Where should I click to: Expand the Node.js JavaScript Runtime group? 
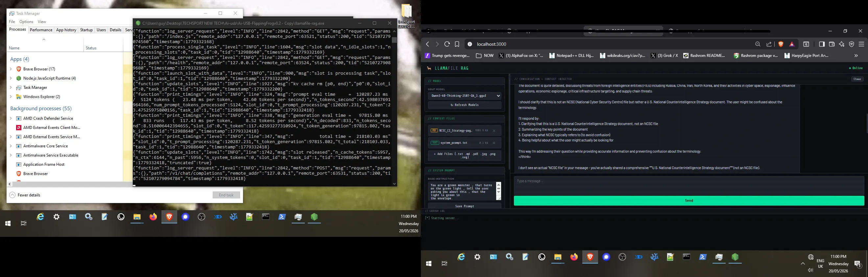[11, 78]
